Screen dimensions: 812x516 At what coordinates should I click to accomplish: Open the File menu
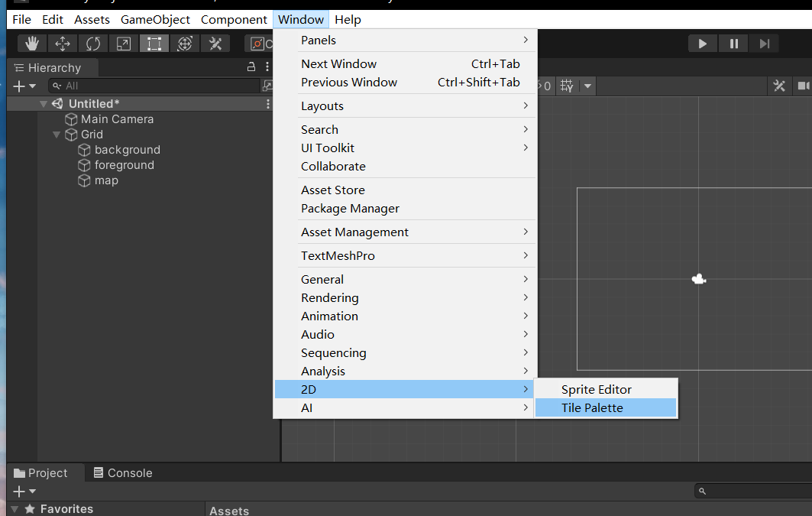point(21,20)
